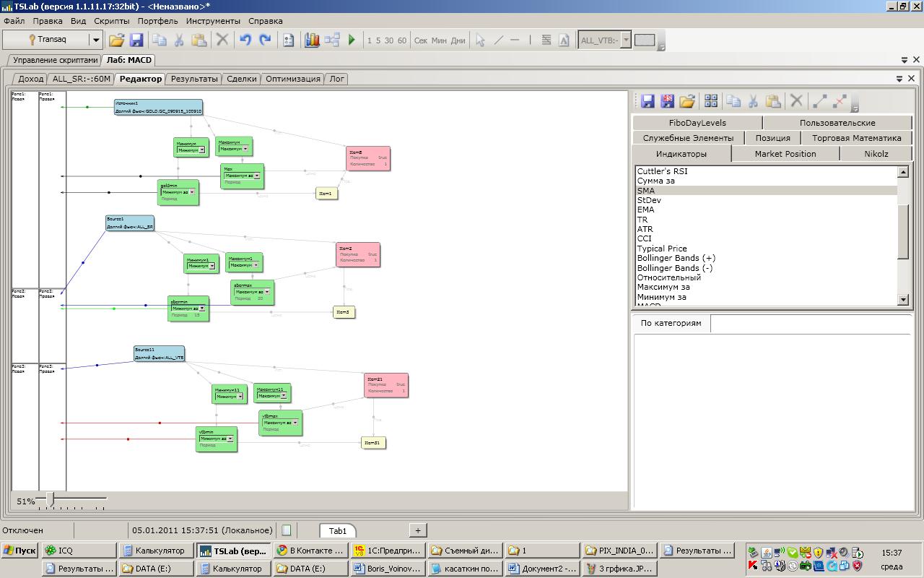The image size is (924, 578).
Task: Switch to the Оптимизация tab
Action: (292, 79)
